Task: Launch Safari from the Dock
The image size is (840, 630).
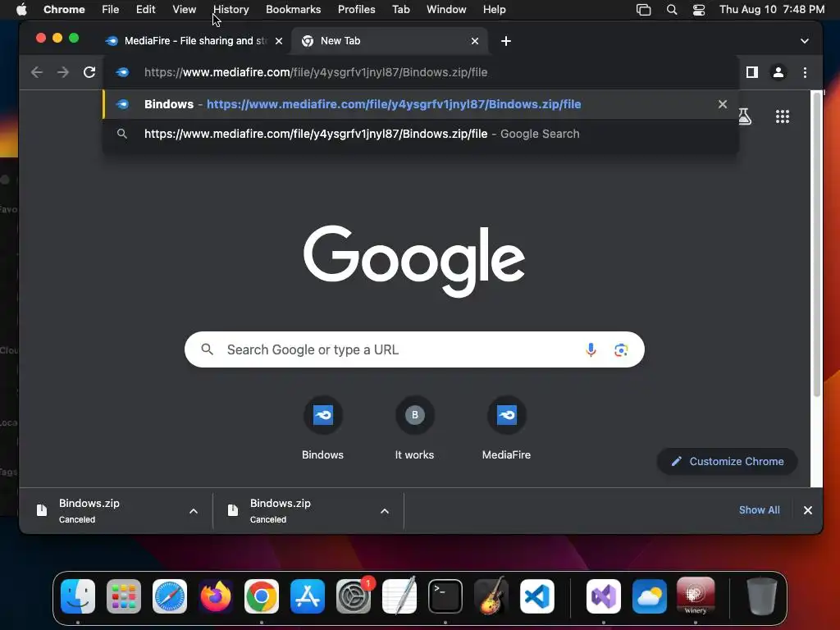Action: tap(170, 596)
